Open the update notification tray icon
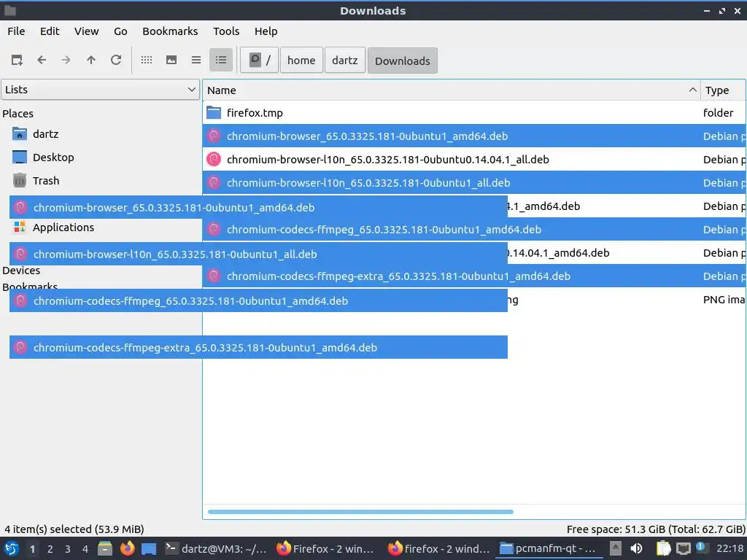The width and height of the screenshot is (747, 560). [701, 548]
